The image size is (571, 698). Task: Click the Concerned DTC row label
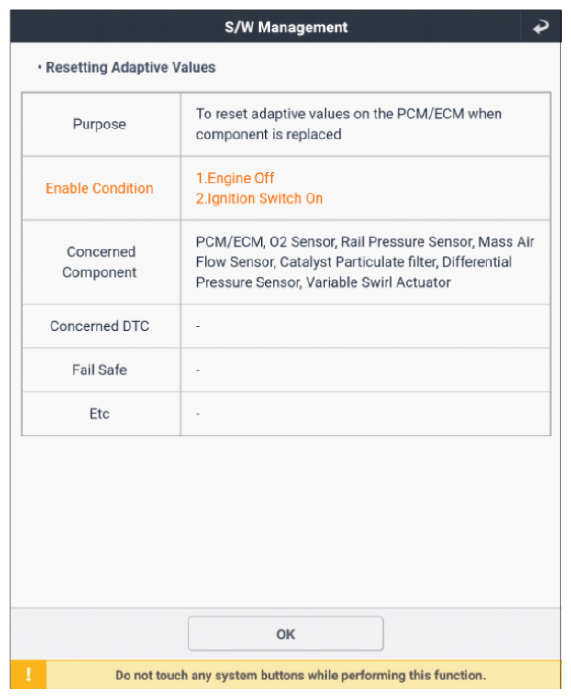click(x=100, y=326)
